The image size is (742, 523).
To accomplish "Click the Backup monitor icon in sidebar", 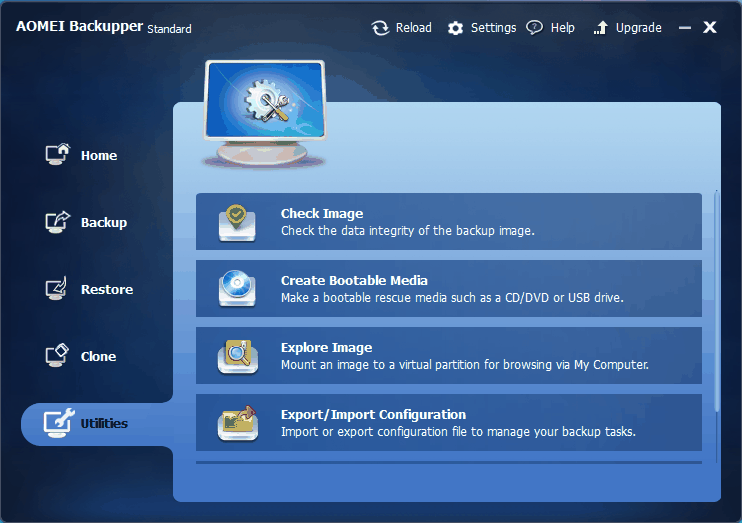I will (x=57, y=222).
